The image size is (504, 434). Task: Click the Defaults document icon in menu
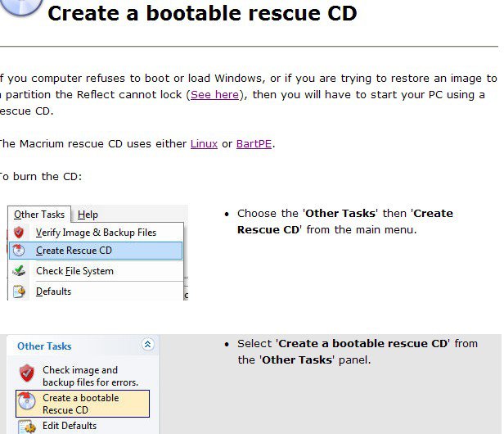(x=19, y=292)
